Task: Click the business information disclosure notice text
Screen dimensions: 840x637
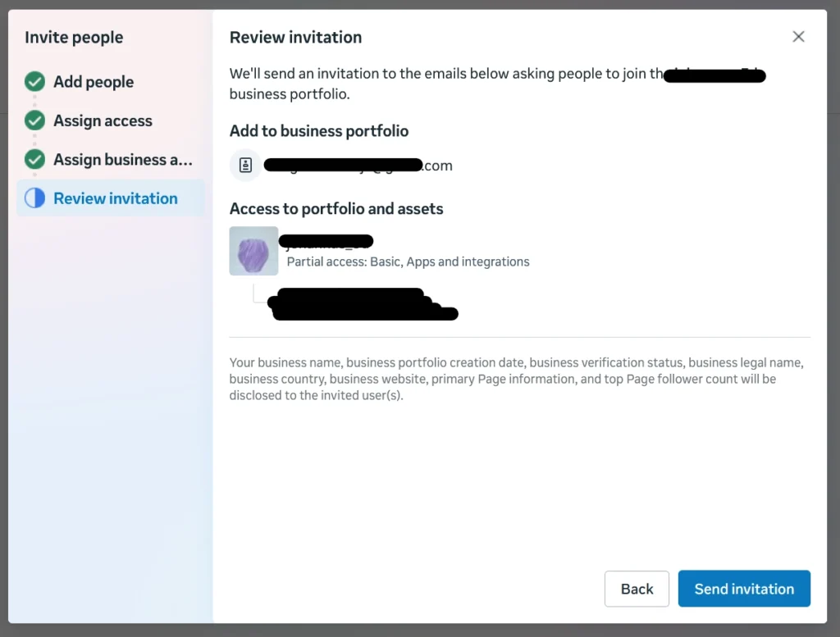Action: click(x=515, y=379)
